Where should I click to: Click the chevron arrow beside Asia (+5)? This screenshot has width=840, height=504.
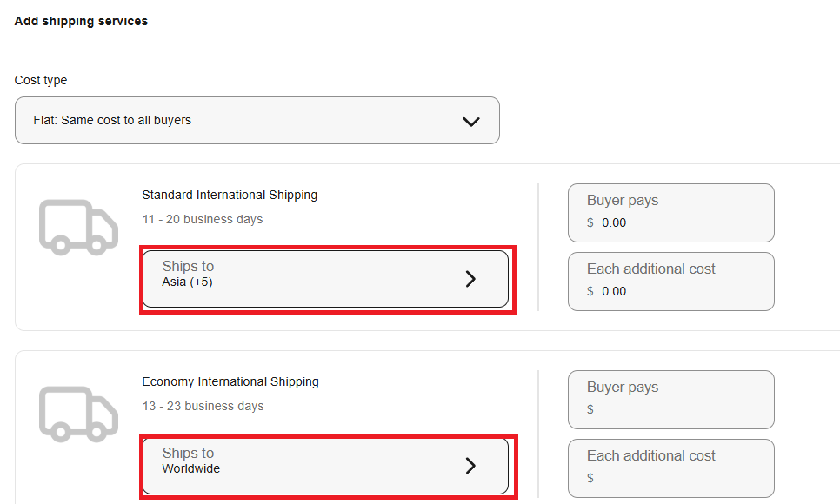[470, 279]
